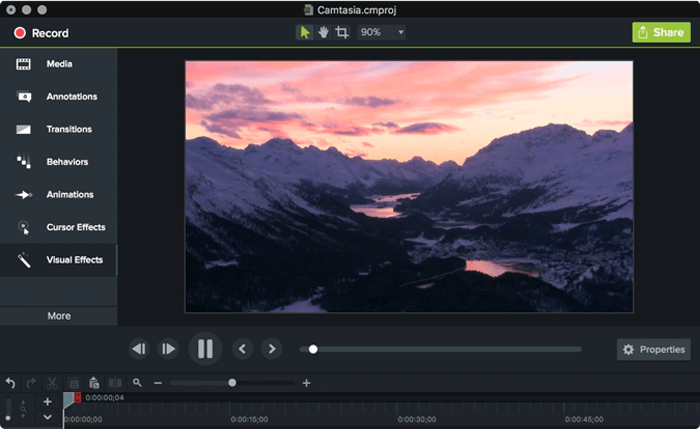
Task: Step back one frame
Action: coord(139,349)
